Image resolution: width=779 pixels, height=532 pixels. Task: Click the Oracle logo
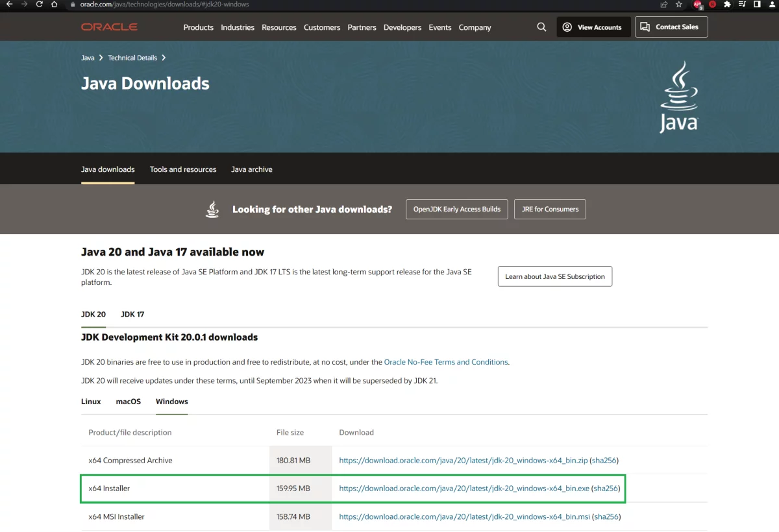click(x=109, y=27)
